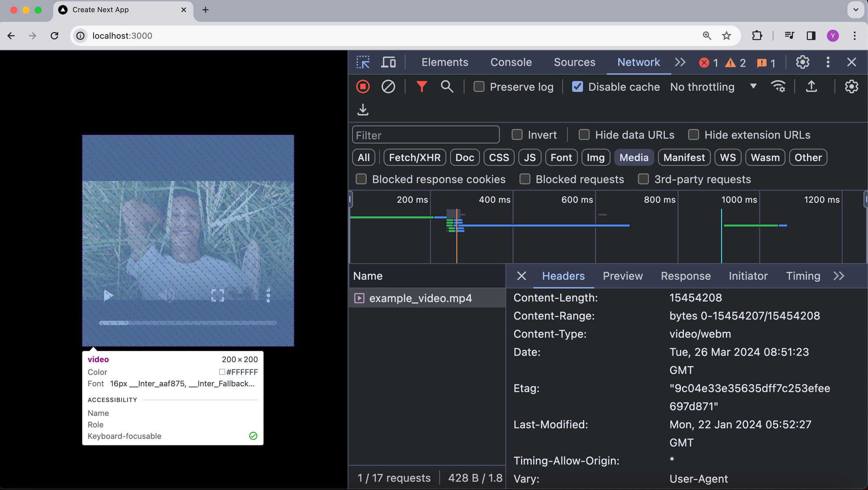868x490 pixels.
Task: Open Chrome extensions puzzle icon
Action: point(757,36)
